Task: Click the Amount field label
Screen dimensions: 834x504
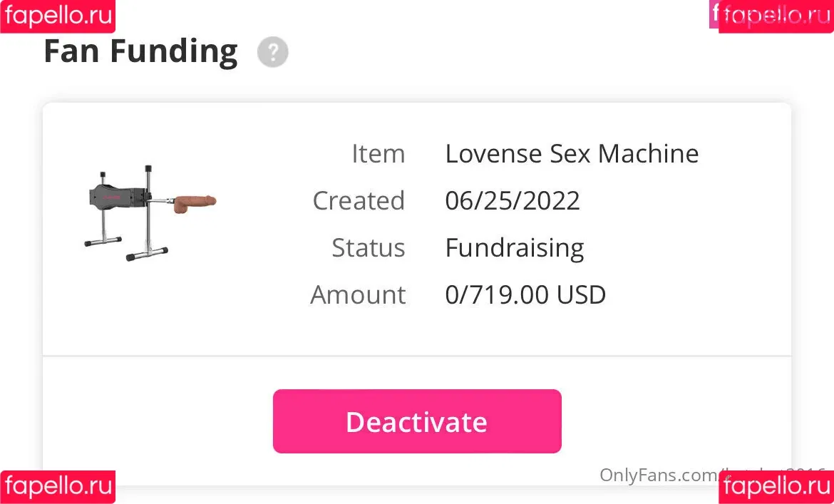Action: point(358,295)
